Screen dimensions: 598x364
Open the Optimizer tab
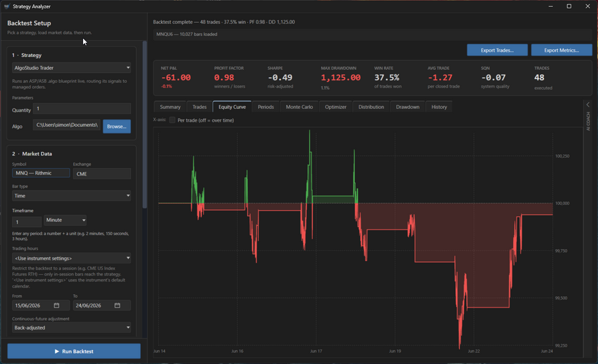click(x=336, y=107)
